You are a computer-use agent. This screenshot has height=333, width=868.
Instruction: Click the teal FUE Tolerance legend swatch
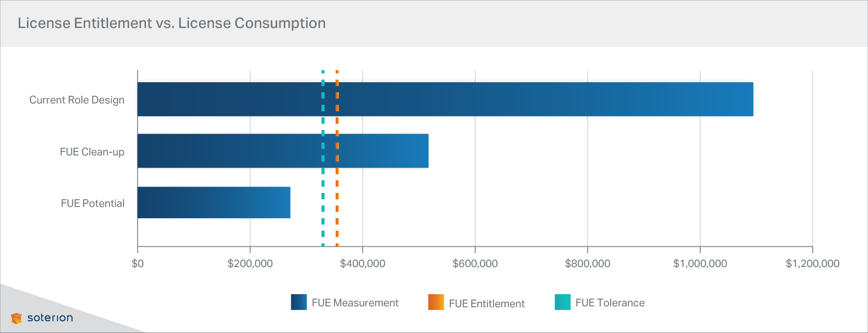562,302
